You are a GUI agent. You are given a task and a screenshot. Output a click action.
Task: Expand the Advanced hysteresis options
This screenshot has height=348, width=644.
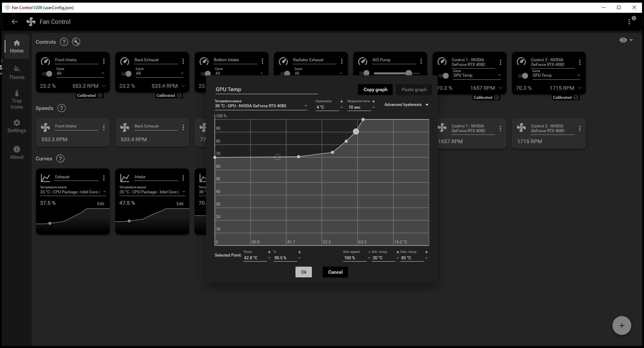click(x=406, y=105)
